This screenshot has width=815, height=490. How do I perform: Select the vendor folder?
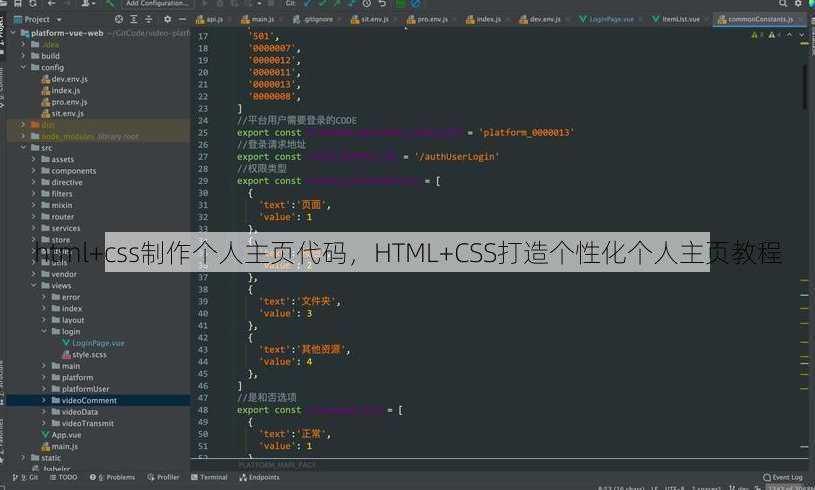pyautogui.click(x=59, y=274)
